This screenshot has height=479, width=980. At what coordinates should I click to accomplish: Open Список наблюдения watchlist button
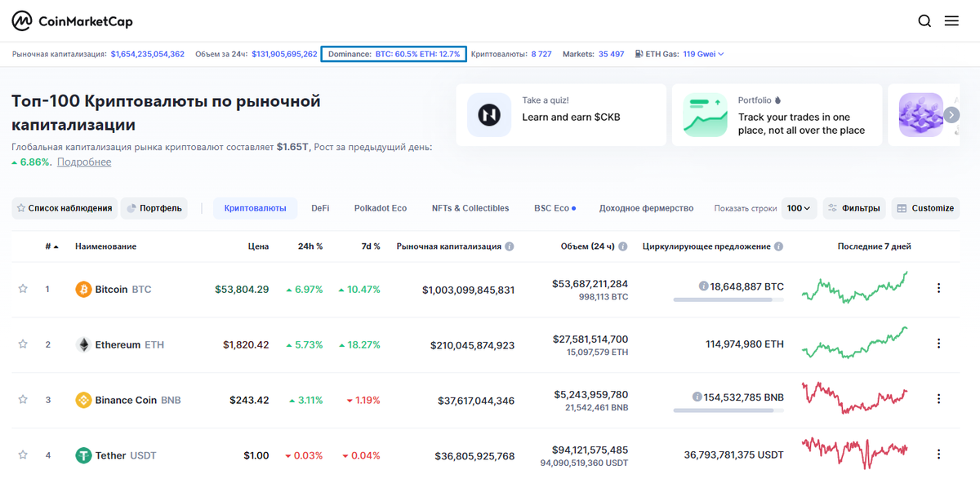click(x=65, y=208)
